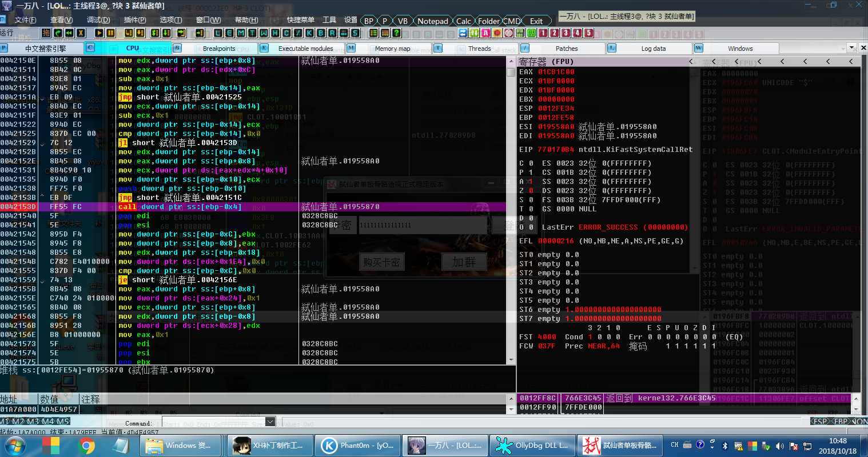Click the Exit hexagon button

pos(536,21)
